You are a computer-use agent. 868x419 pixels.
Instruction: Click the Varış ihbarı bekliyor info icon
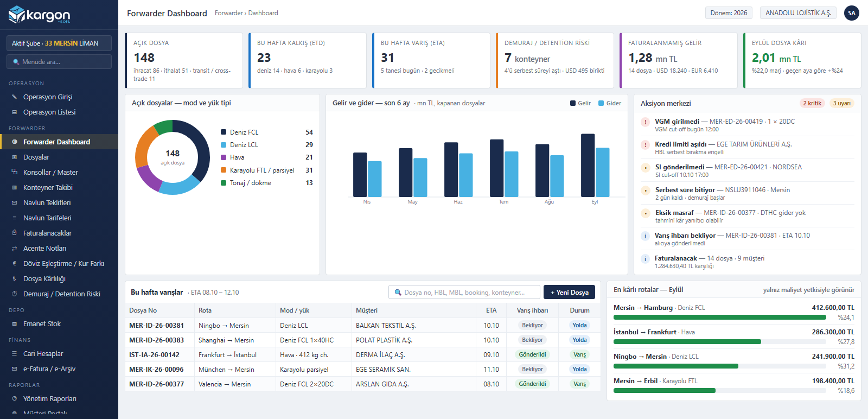(646, 236)
